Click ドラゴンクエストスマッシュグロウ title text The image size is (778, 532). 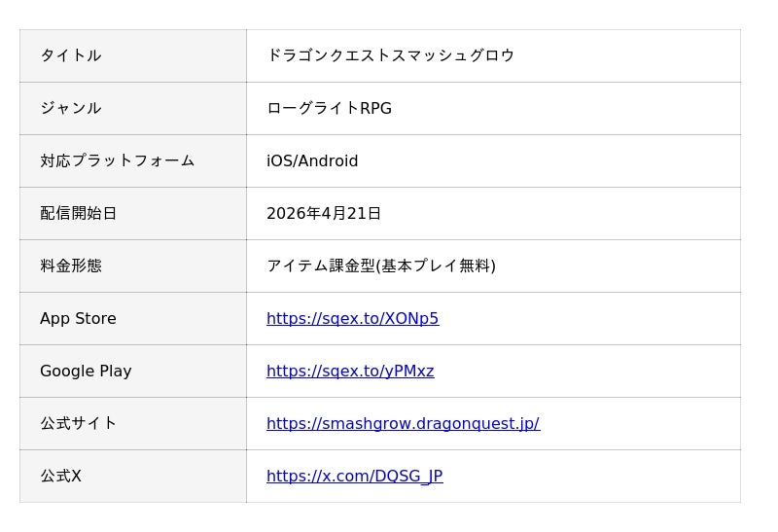point(390,56)
